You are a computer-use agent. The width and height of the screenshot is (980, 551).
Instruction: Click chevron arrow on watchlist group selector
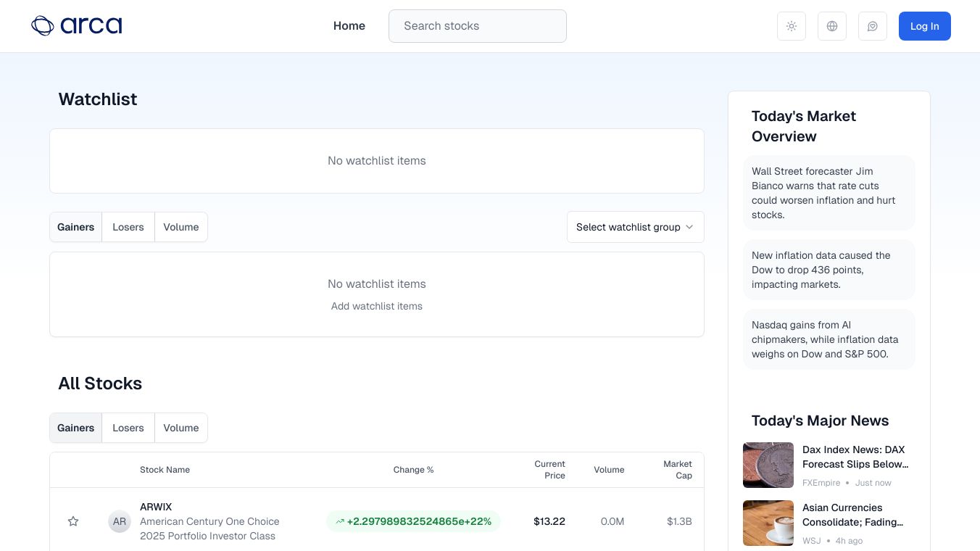tap(689, 227)
